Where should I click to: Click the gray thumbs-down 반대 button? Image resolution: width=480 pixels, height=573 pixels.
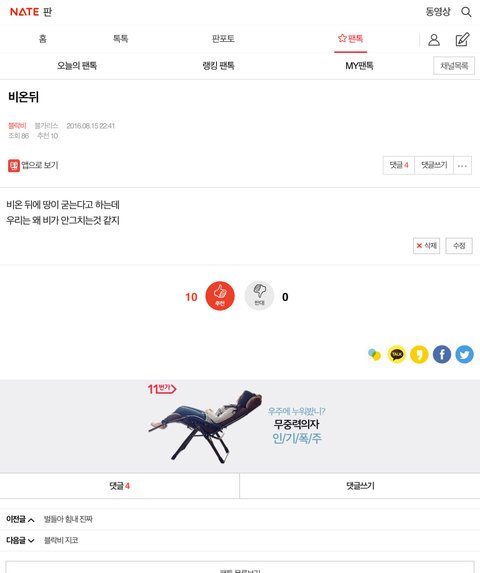click(x=259, y=296)
